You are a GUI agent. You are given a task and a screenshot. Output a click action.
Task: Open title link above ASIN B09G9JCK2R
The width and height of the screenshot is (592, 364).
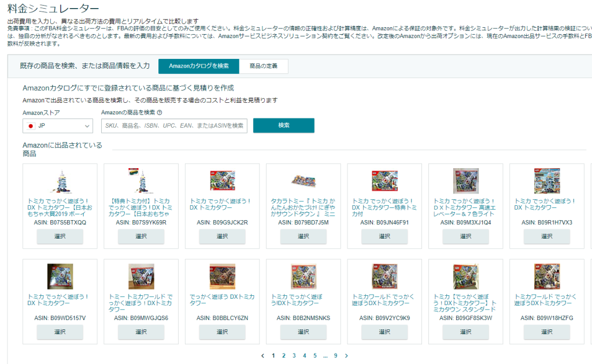click(x=220, y=205)
